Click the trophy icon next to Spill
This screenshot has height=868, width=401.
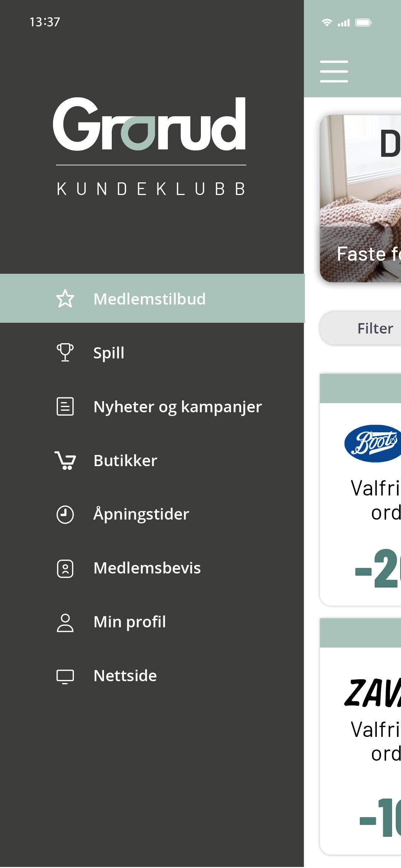point(65,352)
